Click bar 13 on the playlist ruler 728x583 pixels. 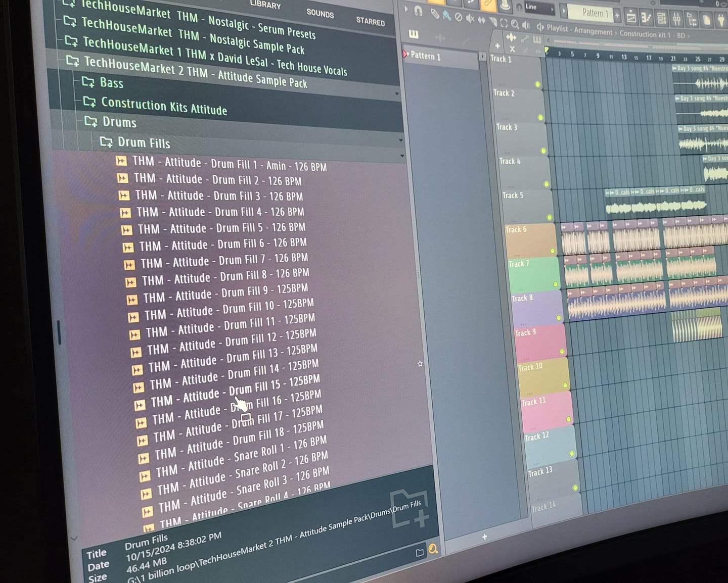click(624, 57)
